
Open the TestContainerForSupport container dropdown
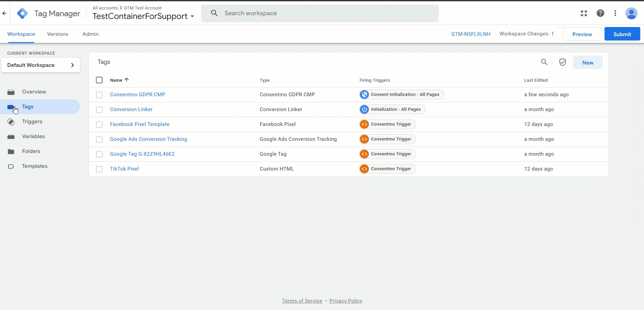coord(143,16)
